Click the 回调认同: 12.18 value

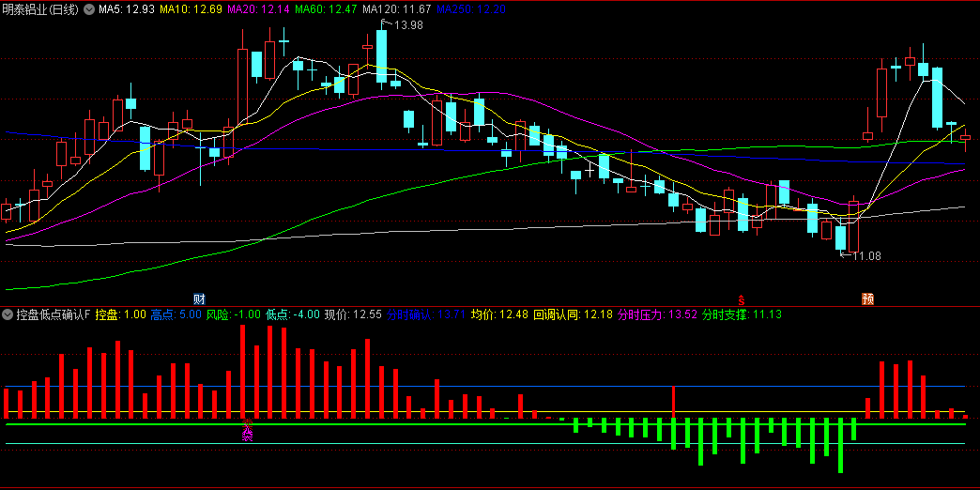pos(573,314)
